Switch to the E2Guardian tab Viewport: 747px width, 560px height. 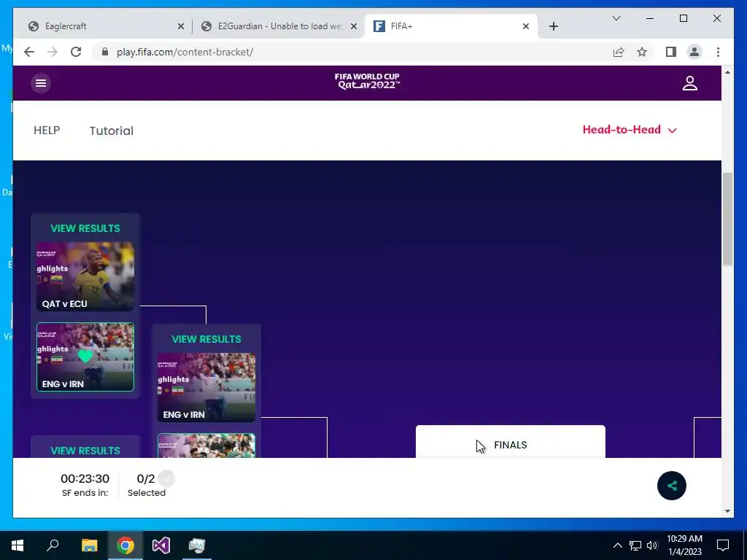coord(279,26)
